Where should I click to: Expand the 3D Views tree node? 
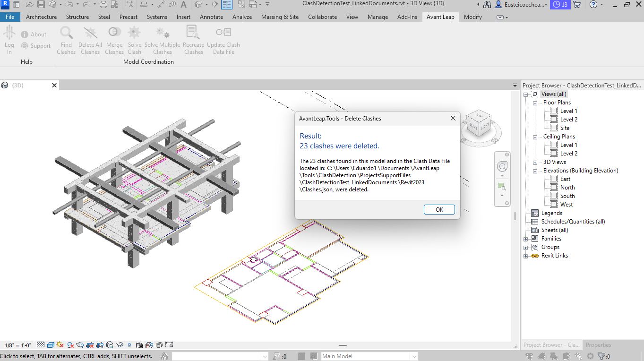coord(535,162)
